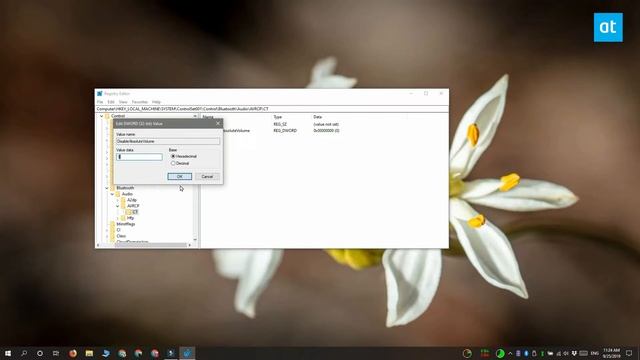Select the A2dp tree item

[x=131, y=200]
